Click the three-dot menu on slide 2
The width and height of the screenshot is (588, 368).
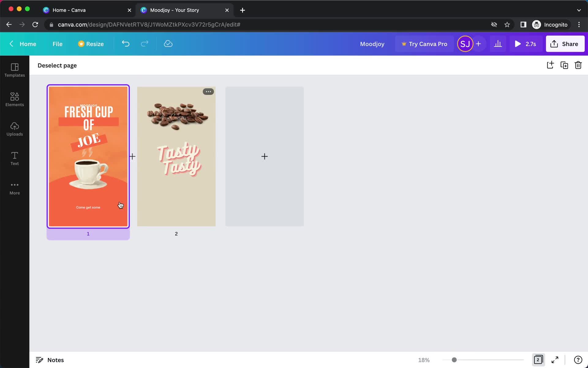[x=208, y=92]
